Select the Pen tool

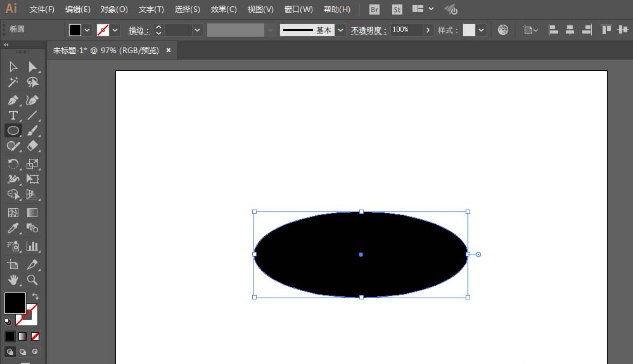click(13, 100)
